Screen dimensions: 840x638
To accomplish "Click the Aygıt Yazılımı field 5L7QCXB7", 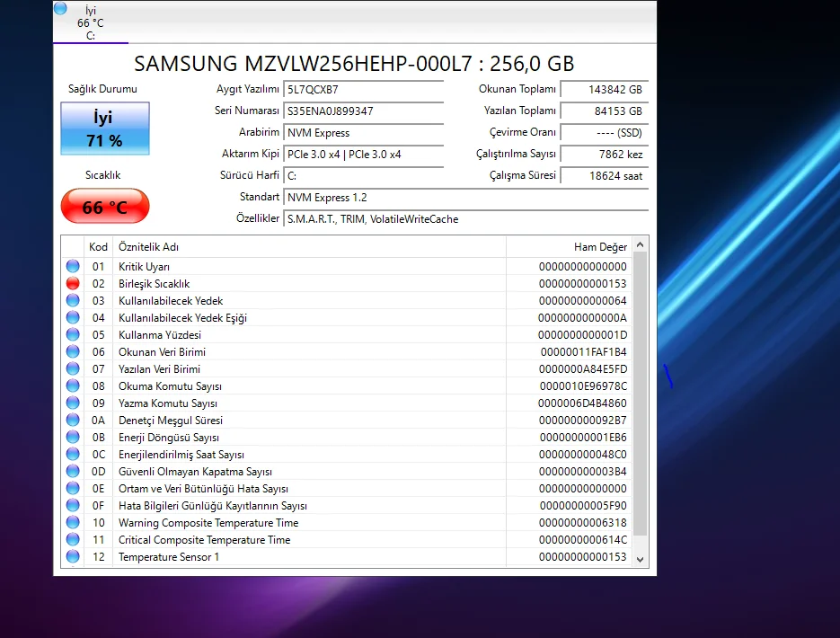I will 363,90.
